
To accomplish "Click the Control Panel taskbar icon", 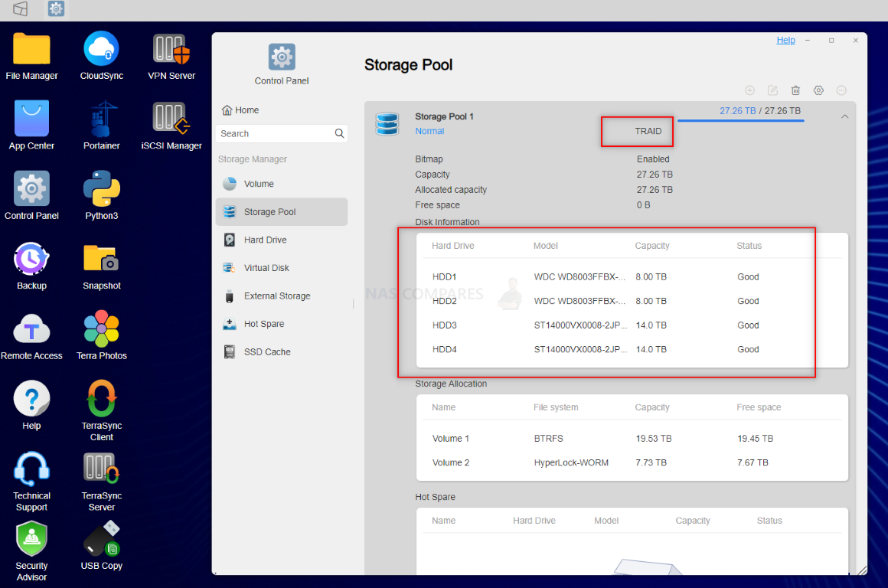I will [x=56, y=8].
